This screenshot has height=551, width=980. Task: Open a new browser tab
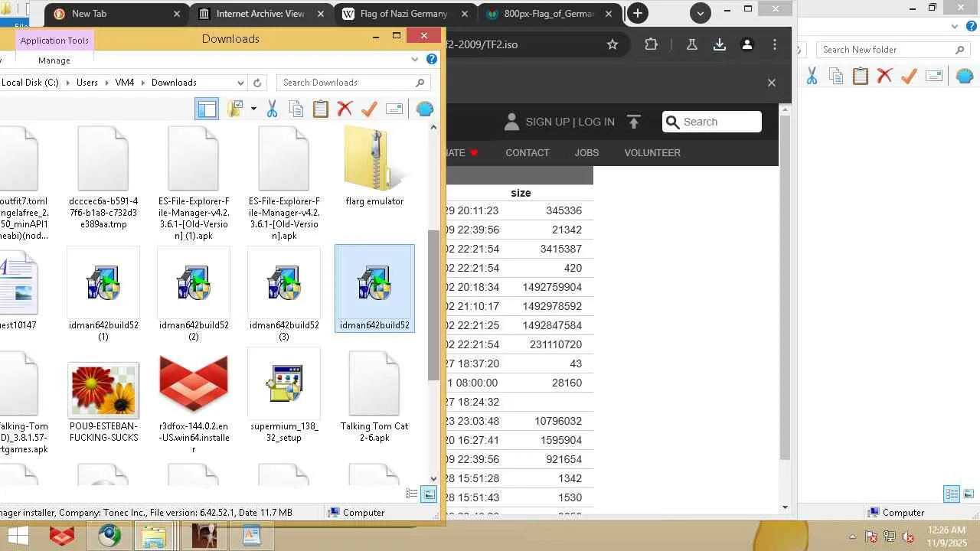click(637, 13)
